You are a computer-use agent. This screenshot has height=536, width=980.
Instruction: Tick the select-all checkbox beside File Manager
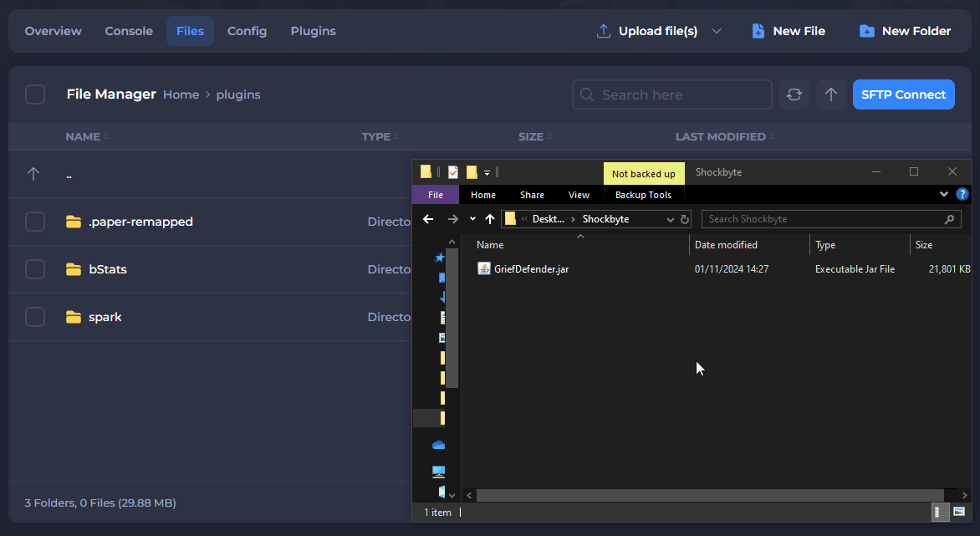tap(35, 95)
